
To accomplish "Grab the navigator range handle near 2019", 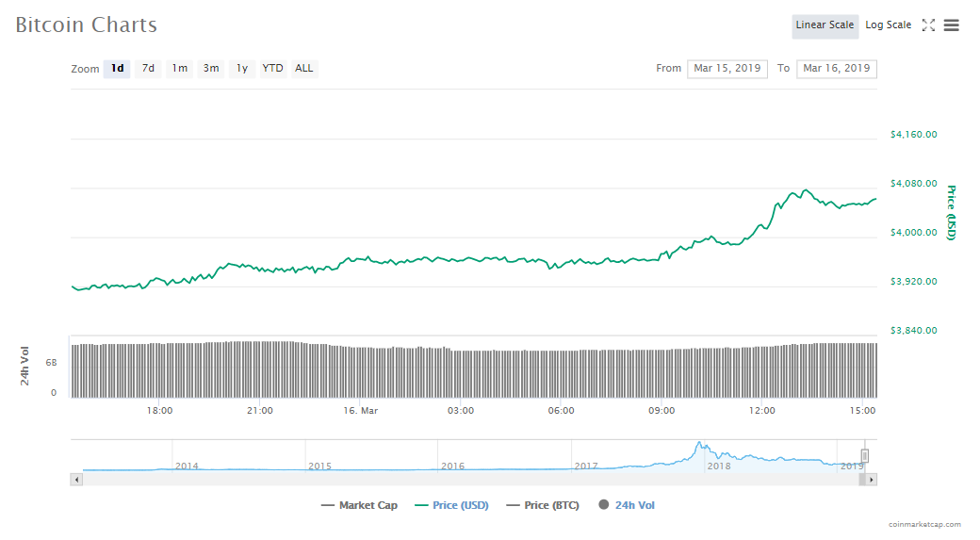I will coord(864,456).
